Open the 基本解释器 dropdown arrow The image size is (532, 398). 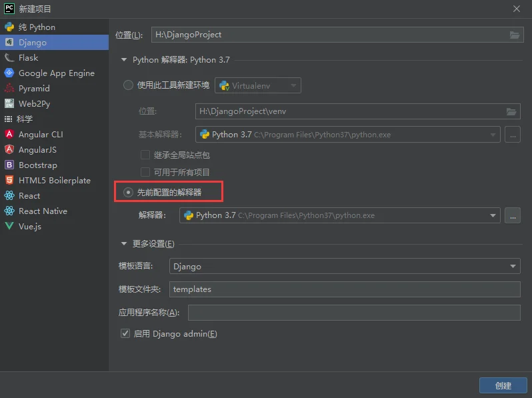493,135
